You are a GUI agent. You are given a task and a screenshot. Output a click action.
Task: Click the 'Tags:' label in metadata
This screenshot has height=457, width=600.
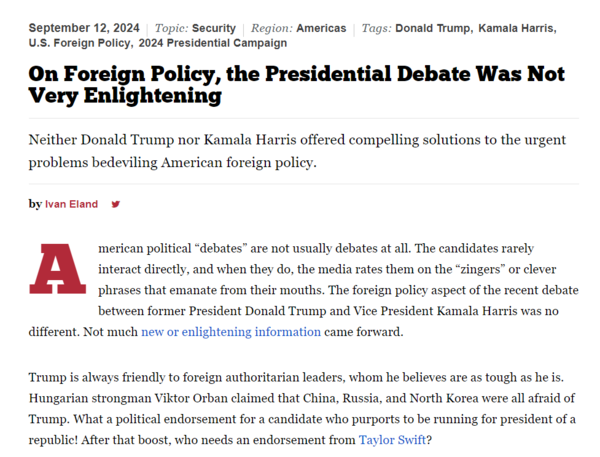[377, 28]
